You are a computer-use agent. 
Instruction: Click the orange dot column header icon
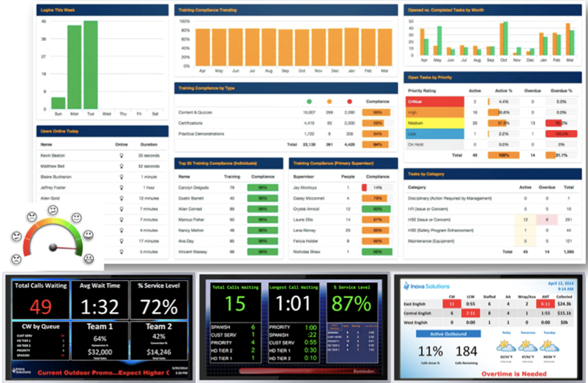329,101
